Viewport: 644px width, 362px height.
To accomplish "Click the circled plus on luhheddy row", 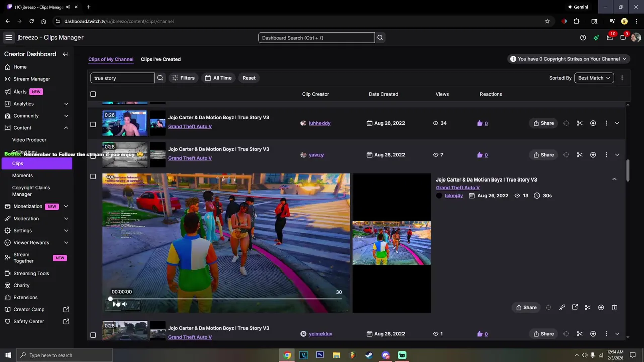I will 593,123.
